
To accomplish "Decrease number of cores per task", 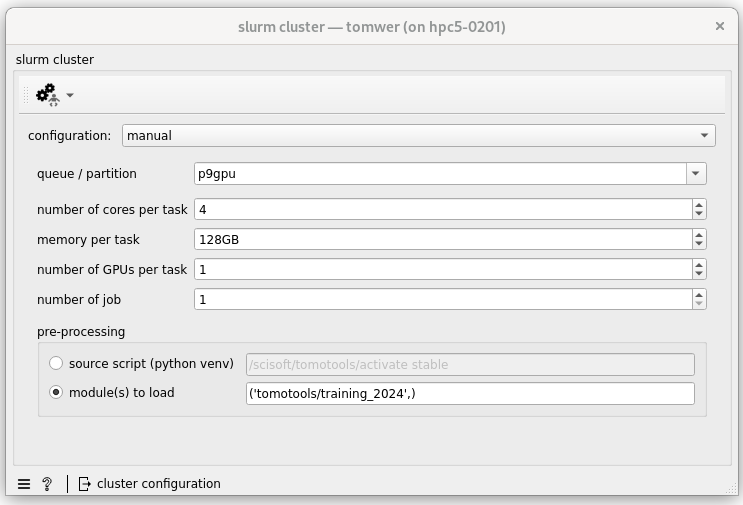I will tap(699, 214).
